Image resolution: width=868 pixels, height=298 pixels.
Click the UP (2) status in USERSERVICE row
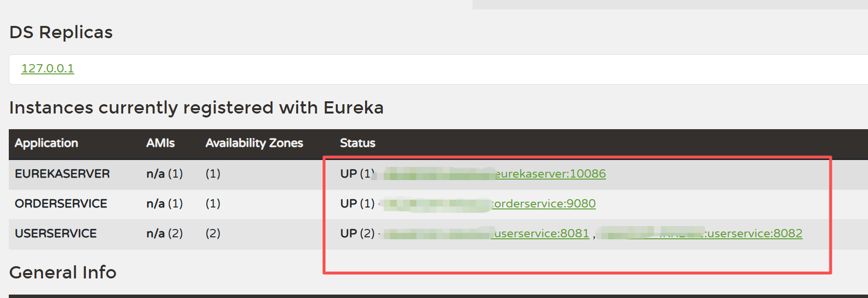(x=357, y=233)
